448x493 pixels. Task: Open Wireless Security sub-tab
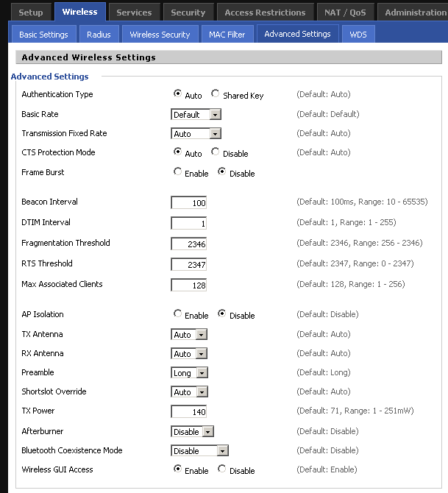160,35
